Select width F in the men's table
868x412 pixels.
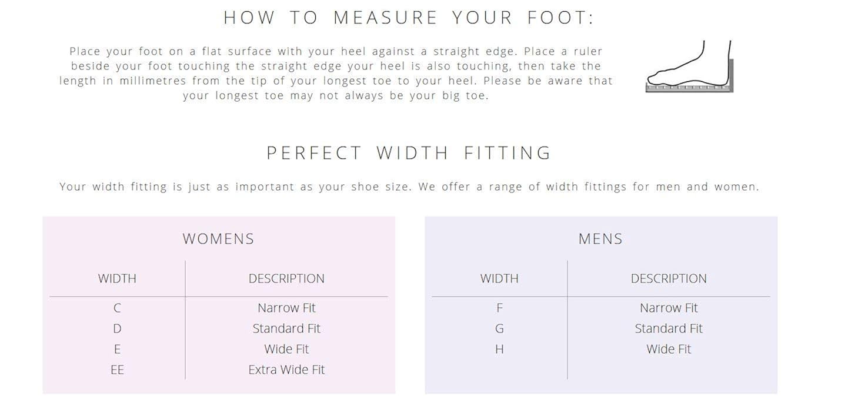pyautogui.click(x=499, y=308)
